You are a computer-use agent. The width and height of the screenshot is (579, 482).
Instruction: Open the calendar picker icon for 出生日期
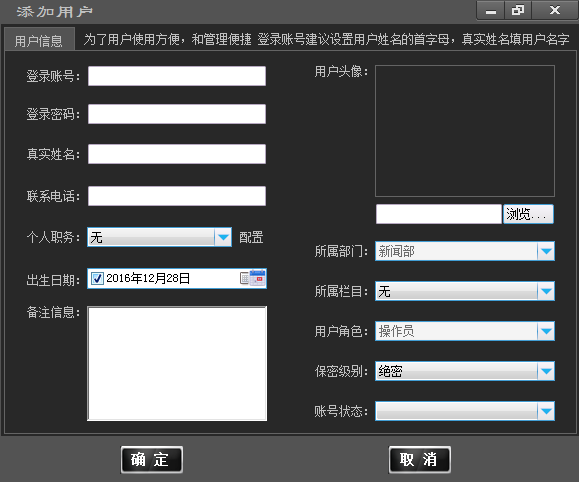point(253,278)
